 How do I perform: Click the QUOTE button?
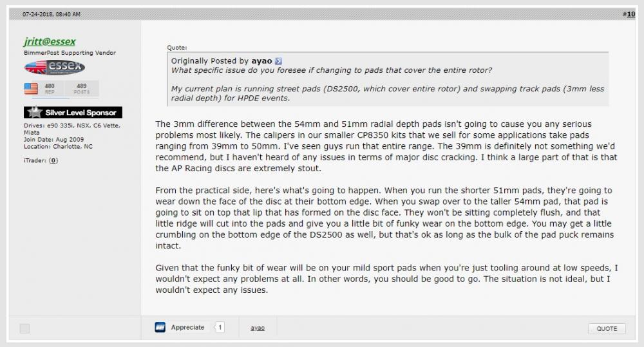point(607,328)
